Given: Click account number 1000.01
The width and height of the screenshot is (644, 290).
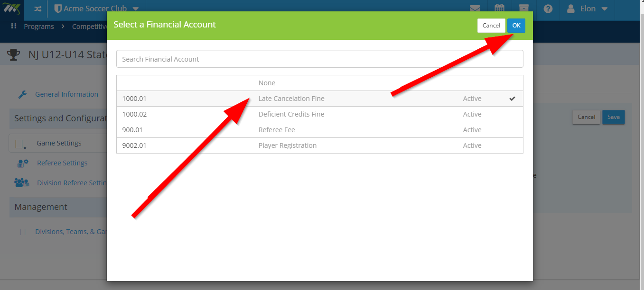Looking at the screenshot, I should 134,99.
